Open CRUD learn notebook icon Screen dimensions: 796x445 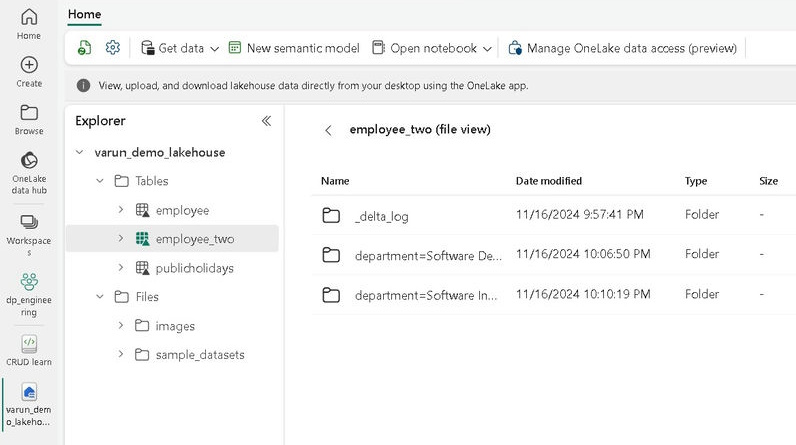click(29, 343)
